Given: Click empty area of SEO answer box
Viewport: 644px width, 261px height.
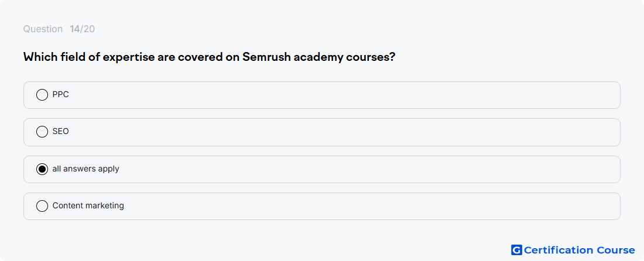Looking at the screenshot, I should tap(345, 132).
